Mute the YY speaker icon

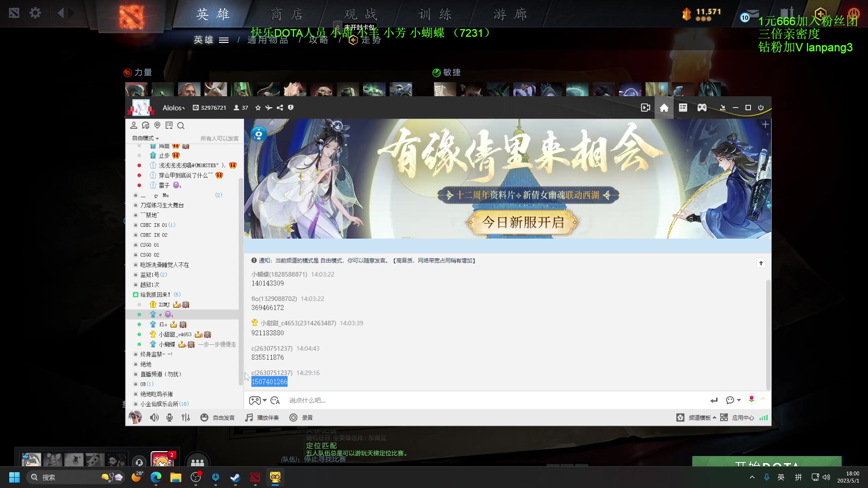(x=154, y=418)
